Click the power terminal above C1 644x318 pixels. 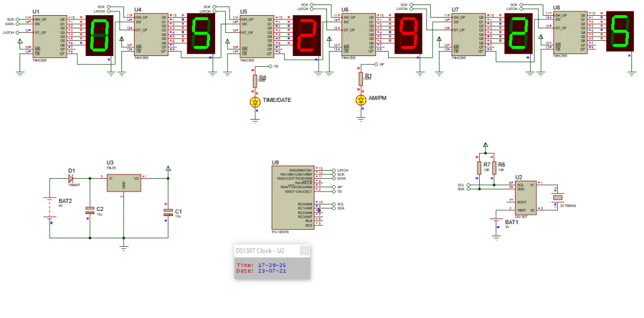(168, 168)
